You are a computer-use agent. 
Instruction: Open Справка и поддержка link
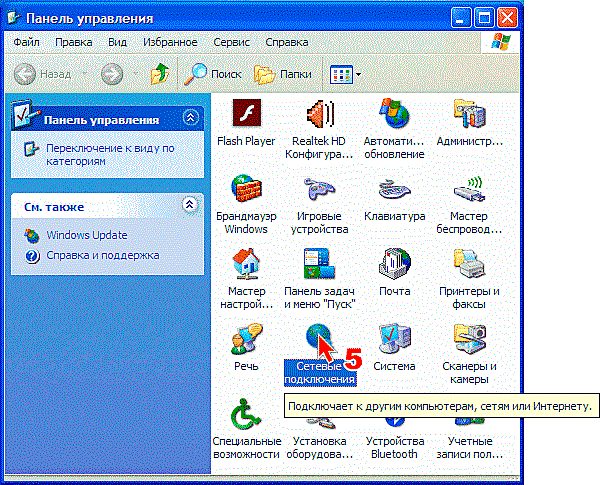[103, 255]
